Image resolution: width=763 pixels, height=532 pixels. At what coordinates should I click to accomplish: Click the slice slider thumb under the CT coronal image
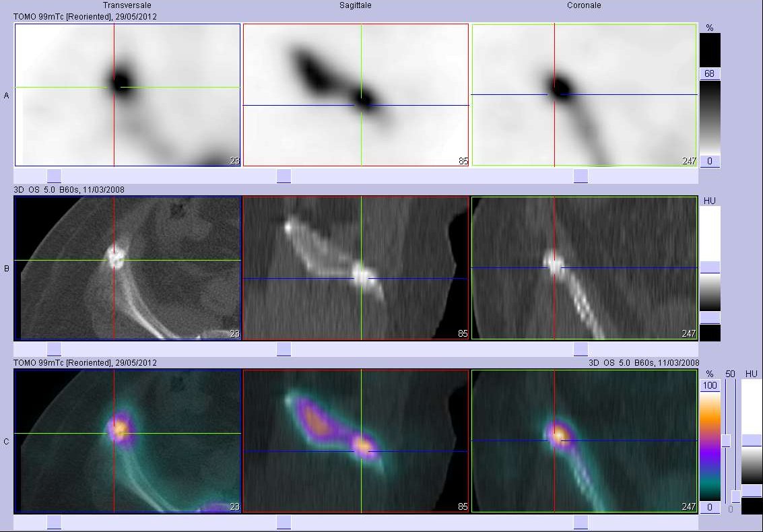pos(580,349)
